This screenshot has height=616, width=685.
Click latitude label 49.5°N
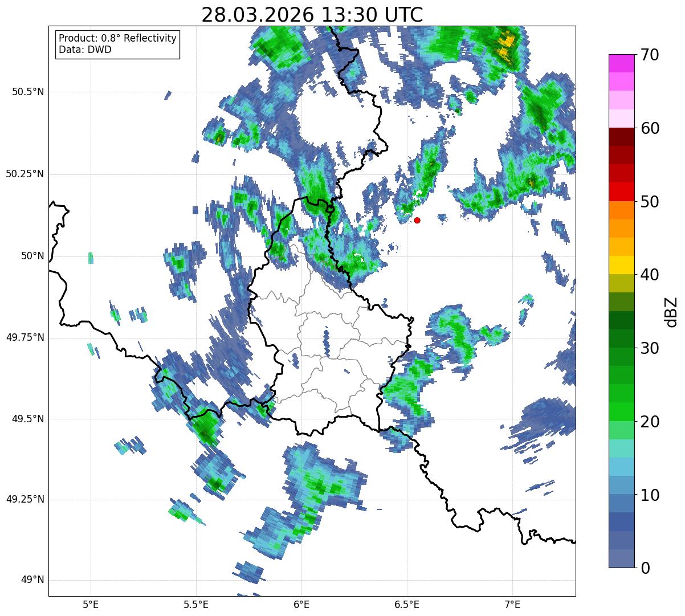coord(28,419)
